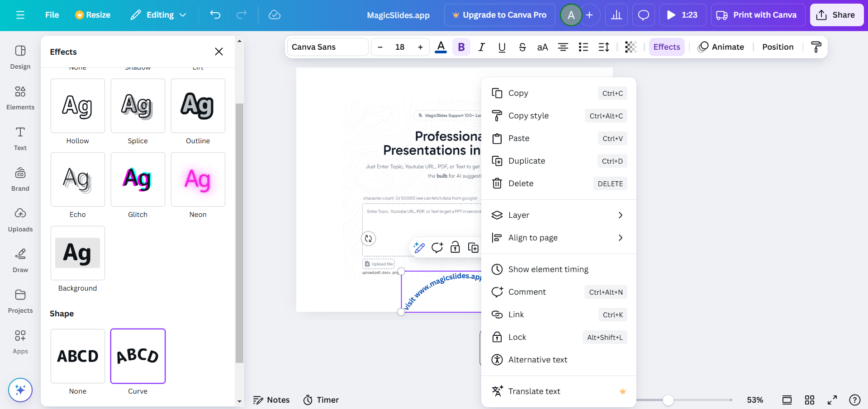868x409 pixels.
Task: Open the Apps sidebar panel
Action: (x=20, y=342)
